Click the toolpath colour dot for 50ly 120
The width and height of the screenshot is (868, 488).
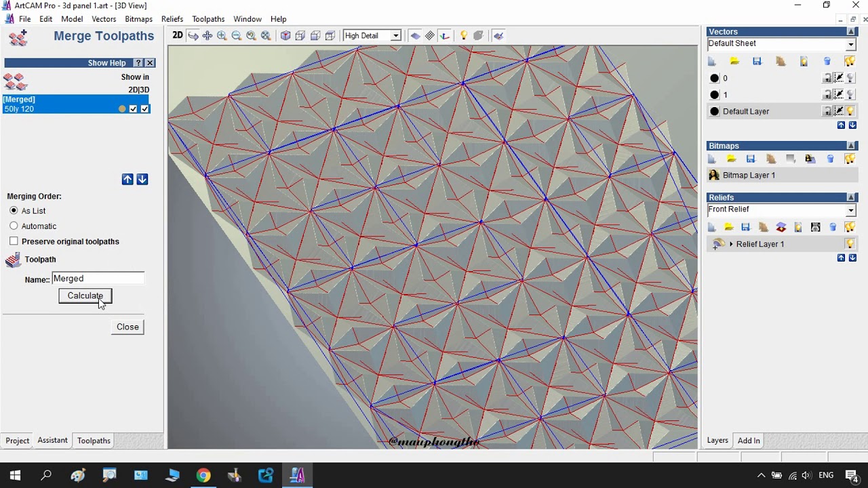122,108
